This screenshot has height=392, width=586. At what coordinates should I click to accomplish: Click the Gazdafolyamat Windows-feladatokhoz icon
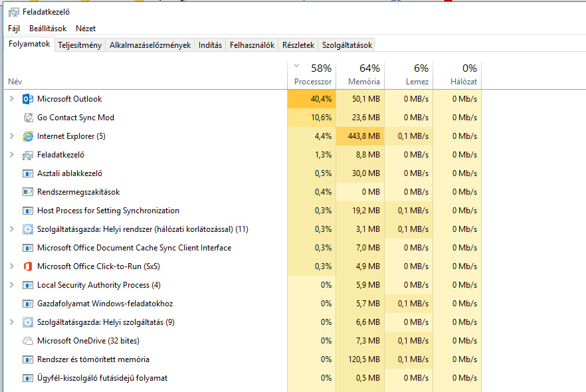(28, 304)
